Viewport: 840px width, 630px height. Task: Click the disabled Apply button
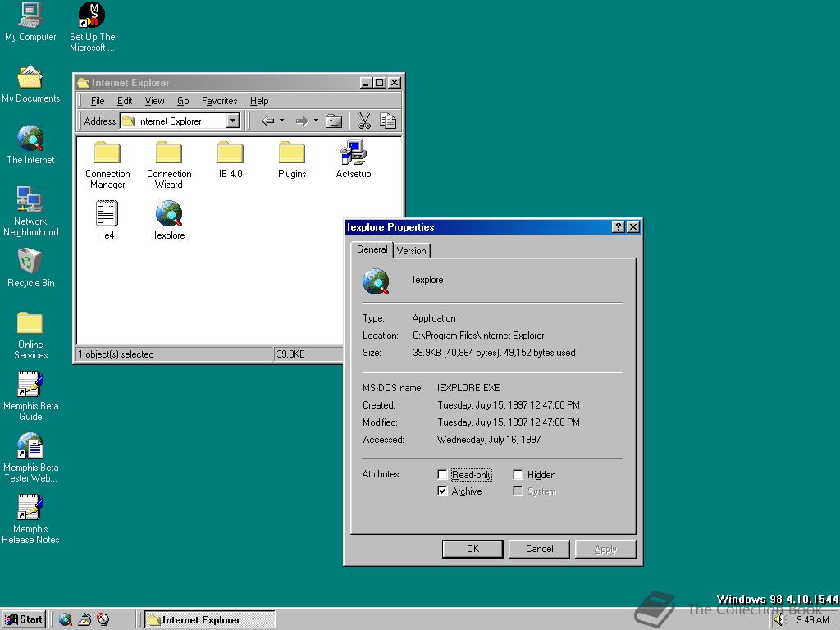coord(605,549)
